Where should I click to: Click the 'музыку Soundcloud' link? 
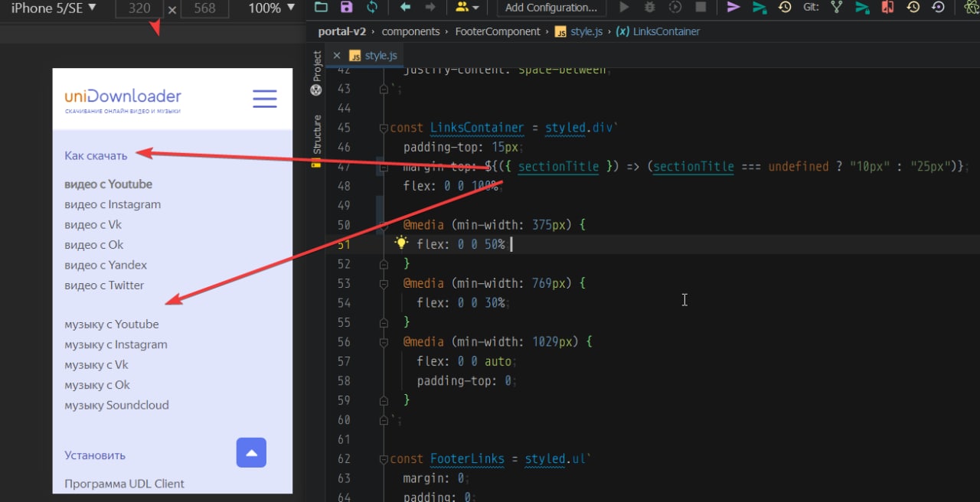click(116, 405)
